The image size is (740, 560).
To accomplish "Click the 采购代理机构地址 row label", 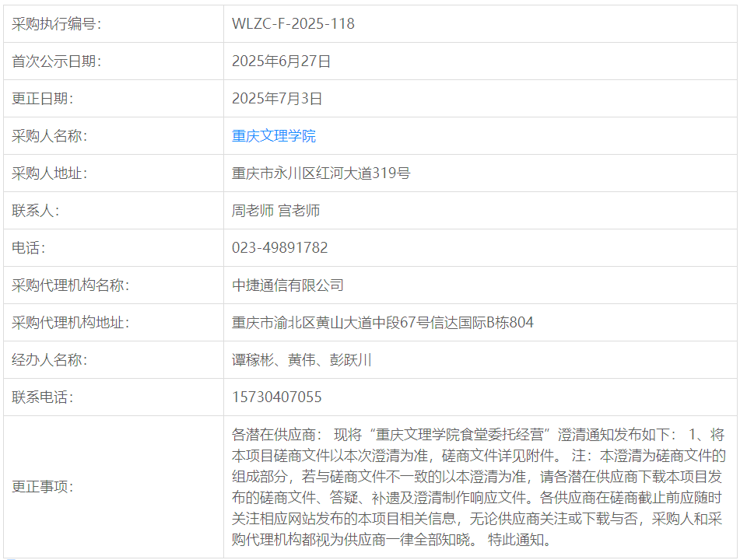I will tap(70, 323).
